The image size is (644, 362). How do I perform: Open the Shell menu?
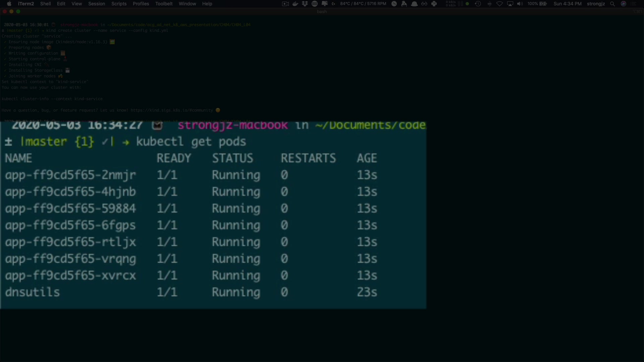(46, 4)
